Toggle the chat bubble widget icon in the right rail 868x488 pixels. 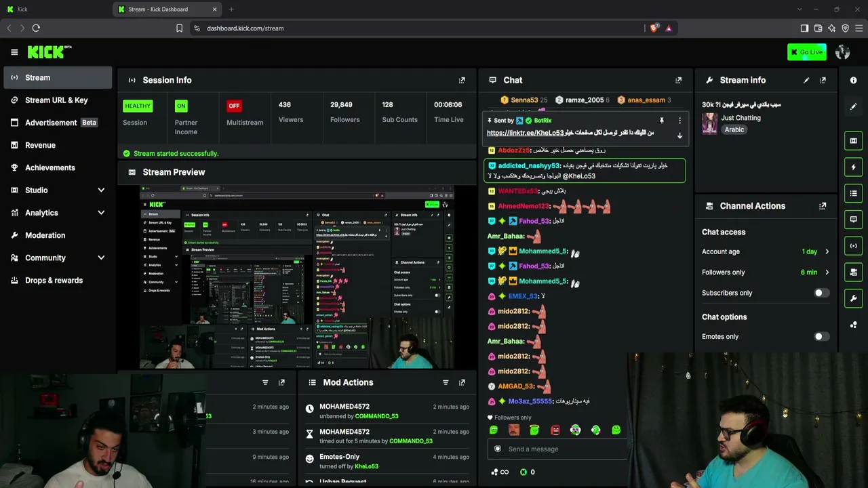(x=853, y=220)
